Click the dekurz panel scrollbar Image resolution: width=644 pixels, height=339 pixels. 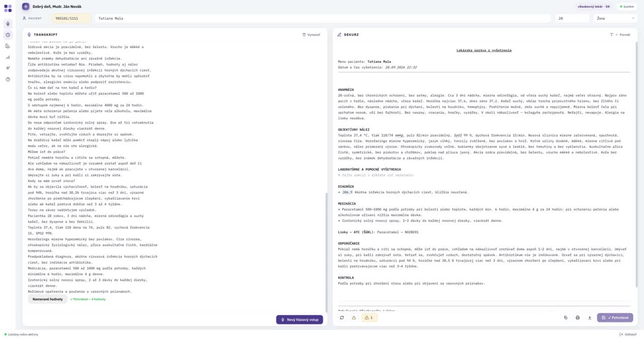(x=636, y=166)
